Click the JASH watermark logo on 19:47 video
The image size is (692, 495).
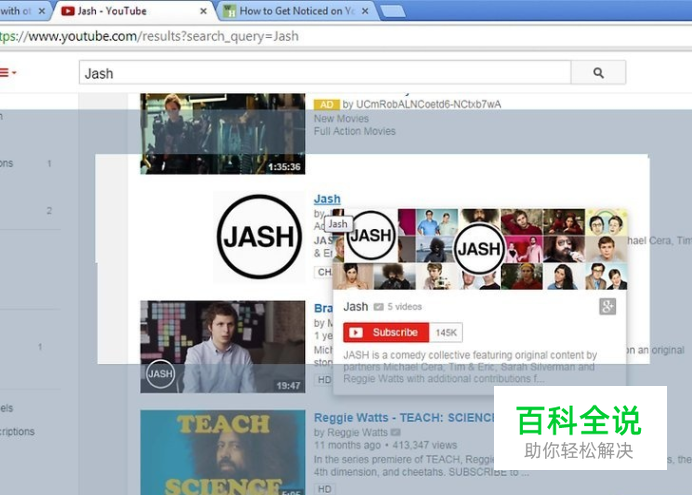tap(160, 374)
